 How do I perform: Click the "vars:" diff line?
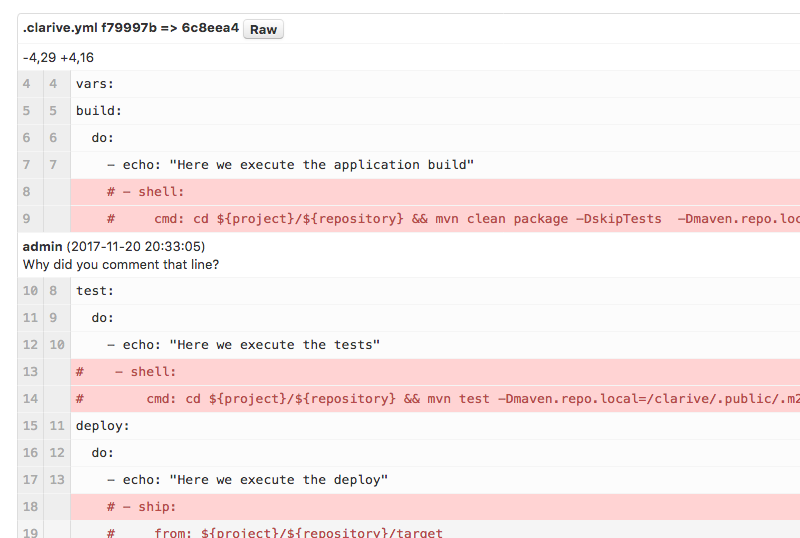(95, 84)
